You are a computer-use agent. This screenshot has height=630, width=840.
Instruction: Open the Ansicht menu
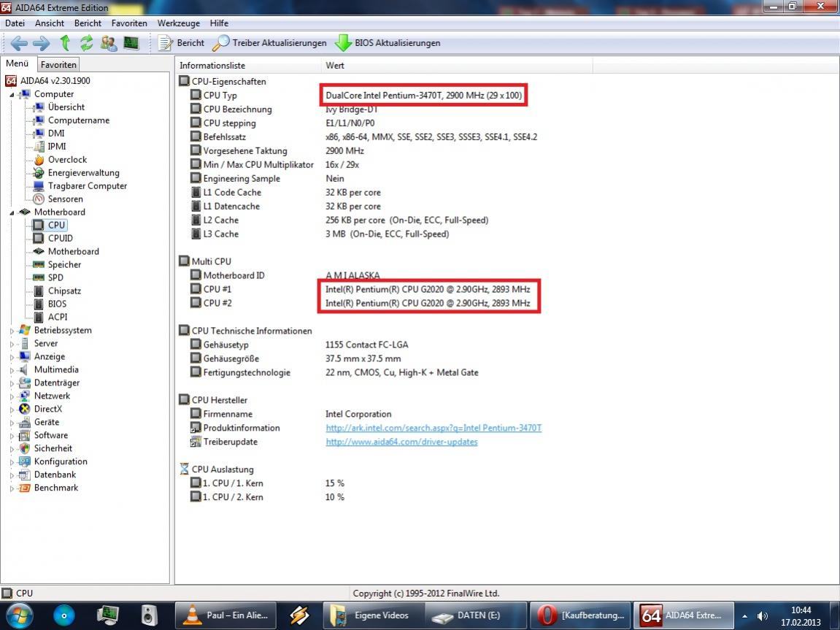50,23
